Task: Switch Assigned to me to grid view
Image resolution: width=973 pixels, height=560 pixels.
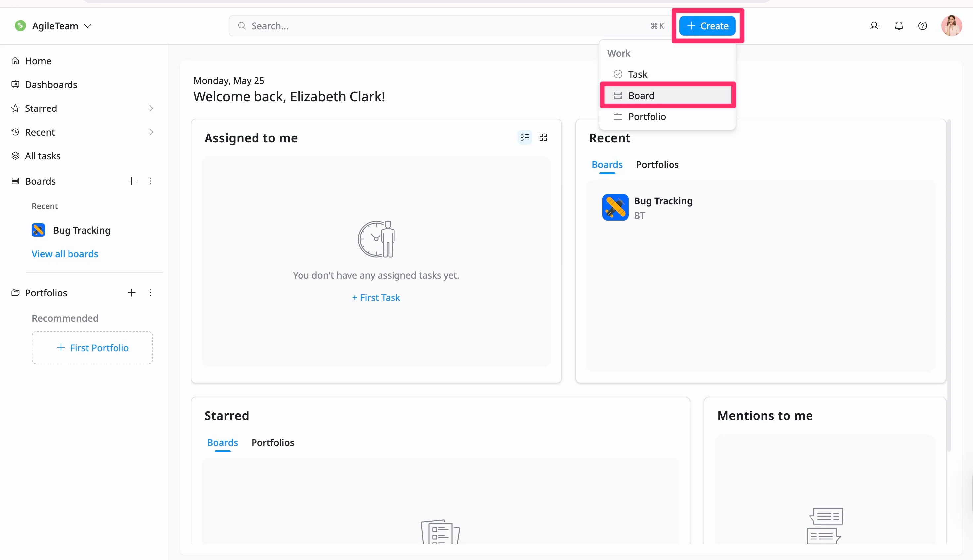Action: [543, 137]
